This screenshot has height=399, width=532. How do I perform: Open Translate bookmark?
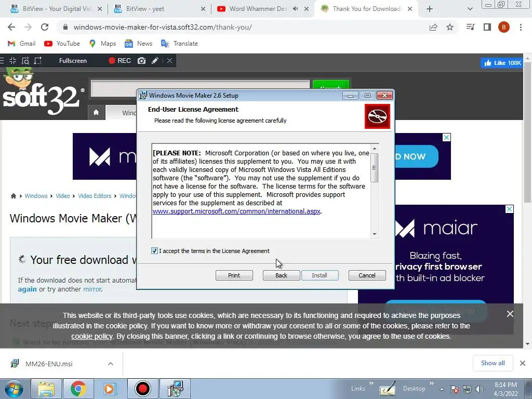(179, 44)
